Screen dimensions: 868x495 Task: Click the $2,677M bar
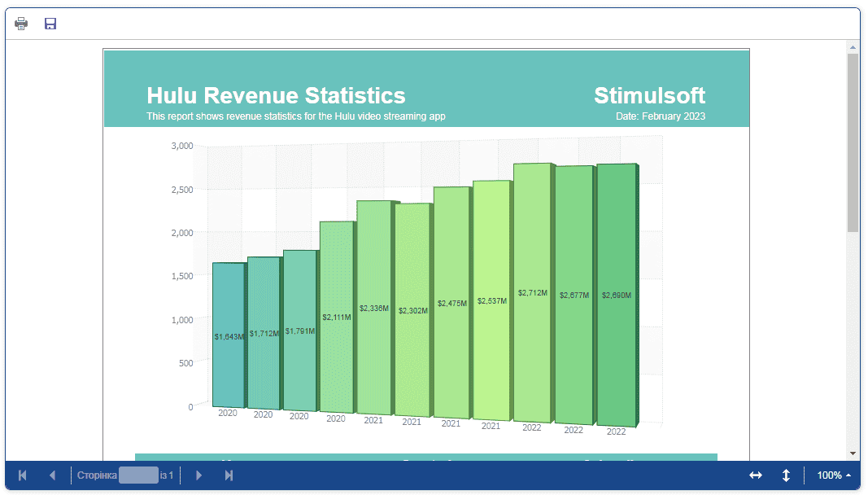(x=574, y=295)
